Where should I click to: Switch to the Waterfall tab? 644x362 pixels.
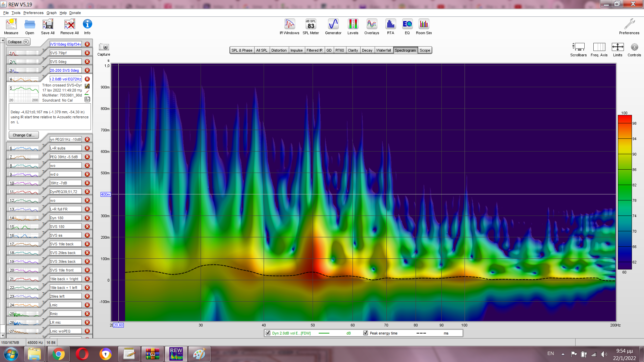pos(383,50)
